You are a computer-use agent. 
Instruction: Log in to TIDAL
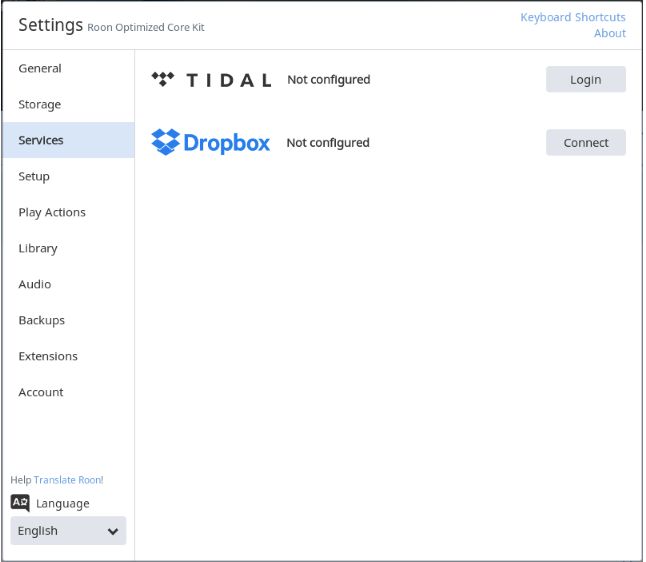coord(585,80)
